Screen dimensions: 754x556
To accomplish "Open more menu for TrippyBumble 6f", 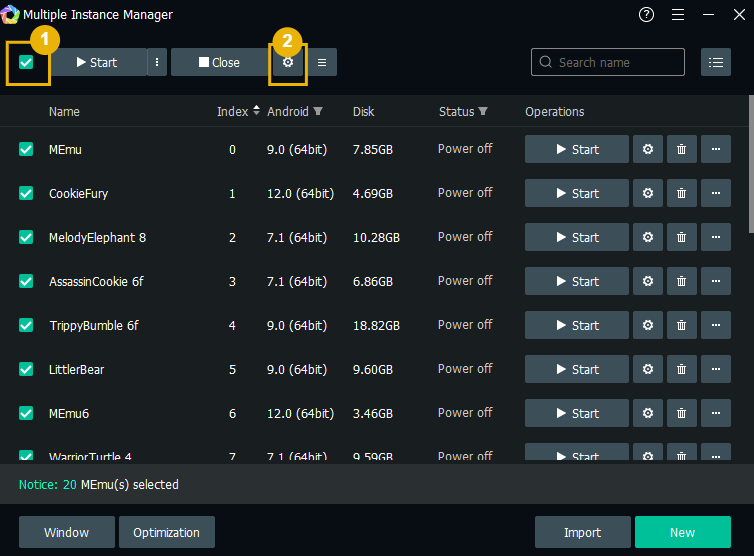I will (x=716, y=325).
